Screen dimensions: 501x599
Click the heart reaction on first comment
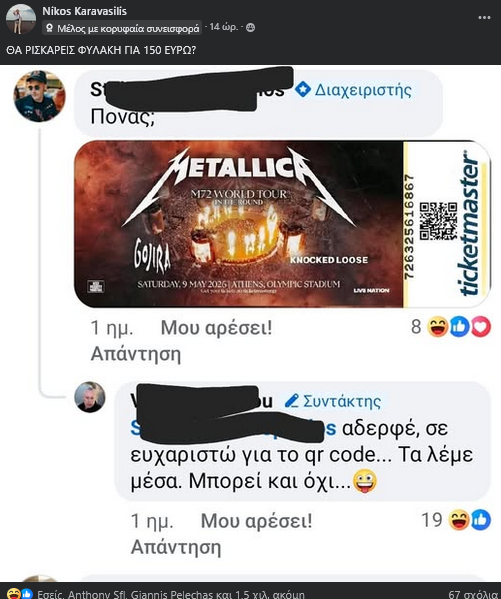tap(480, 327)
